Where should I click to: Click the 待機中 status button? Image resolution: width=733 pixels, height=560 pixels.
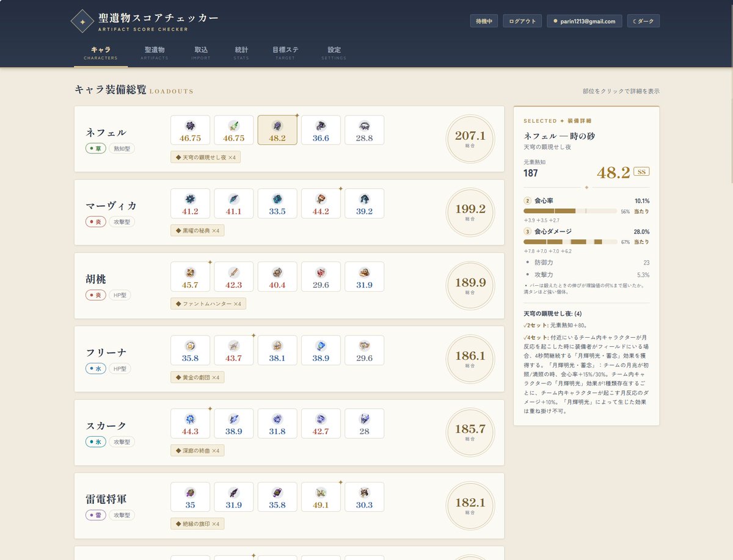(484, 21)
